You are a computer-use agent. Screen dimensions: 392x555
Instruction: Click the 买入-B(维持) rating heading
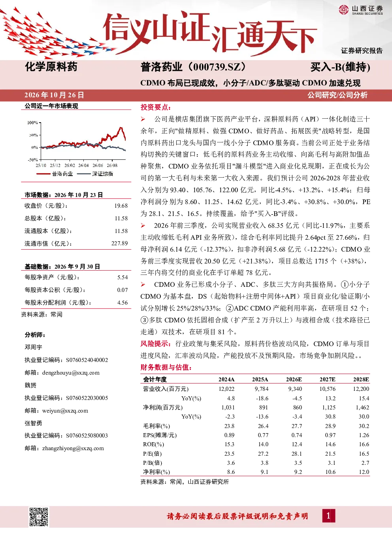(340, 67)
